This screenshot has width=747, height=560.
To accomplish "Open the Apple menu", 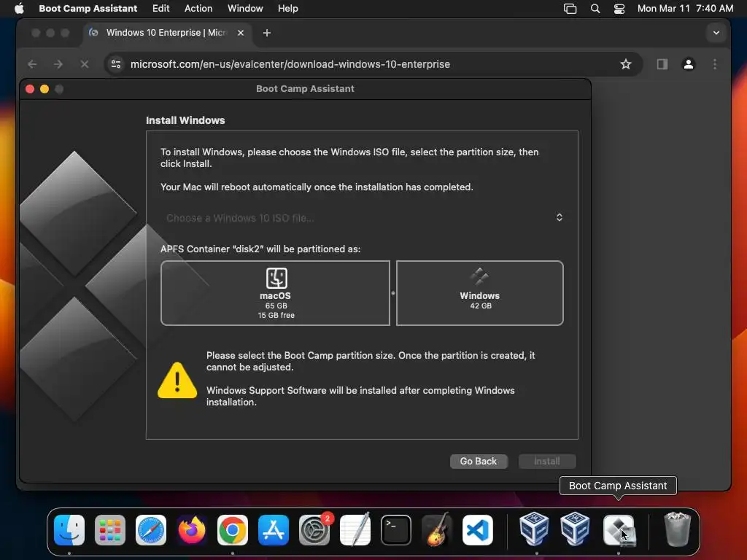I will tap(19, 9).
